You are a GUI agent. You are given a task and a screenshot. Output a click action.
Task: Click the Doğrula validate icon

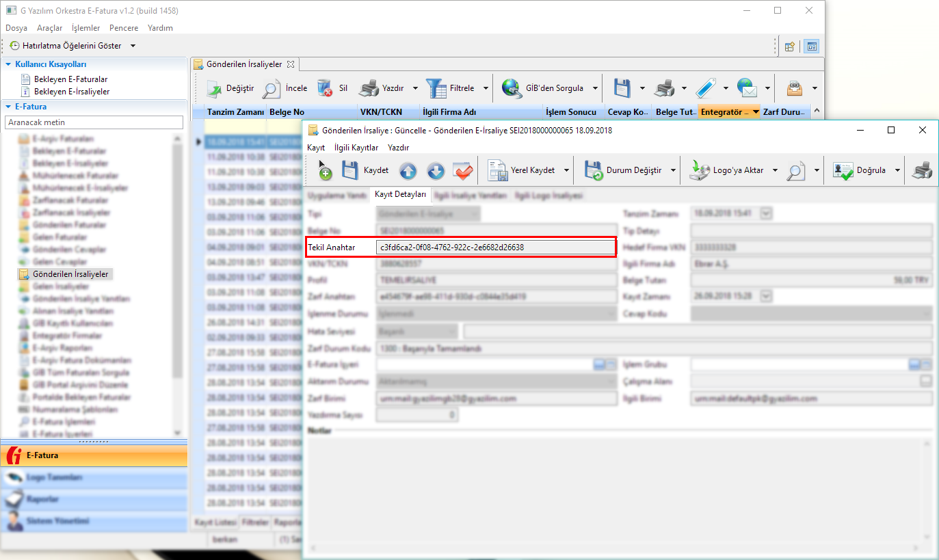point(843,171)
